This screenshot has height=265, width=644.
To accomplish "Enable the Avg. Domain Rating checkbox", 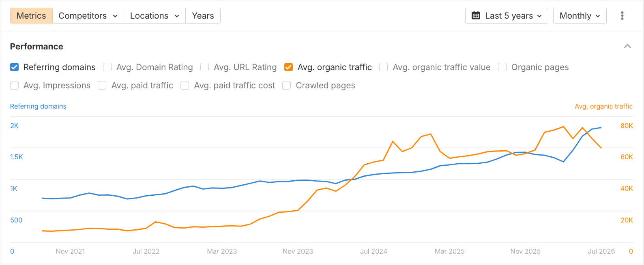I will 107,67.
